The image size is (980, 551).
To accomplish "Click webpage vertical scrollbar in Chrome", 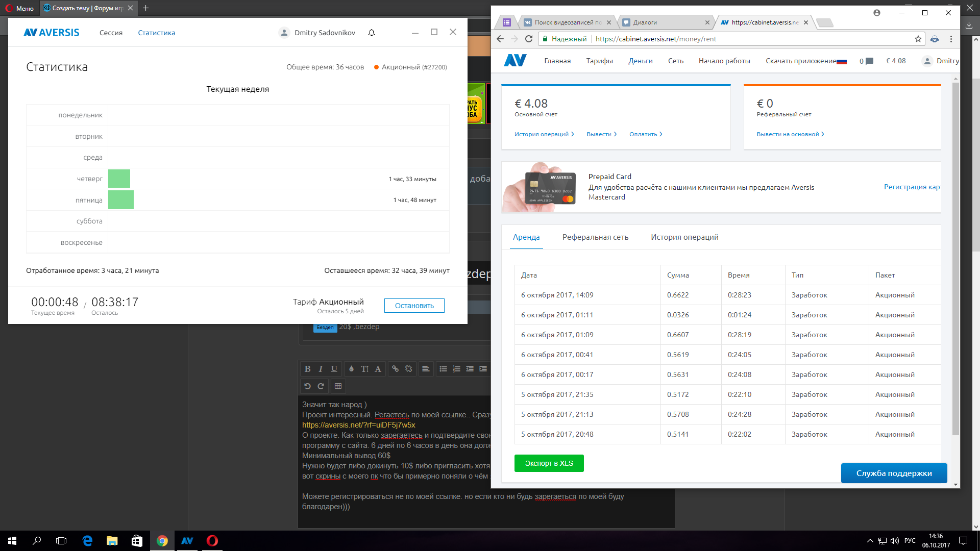I will coord(955,259).
